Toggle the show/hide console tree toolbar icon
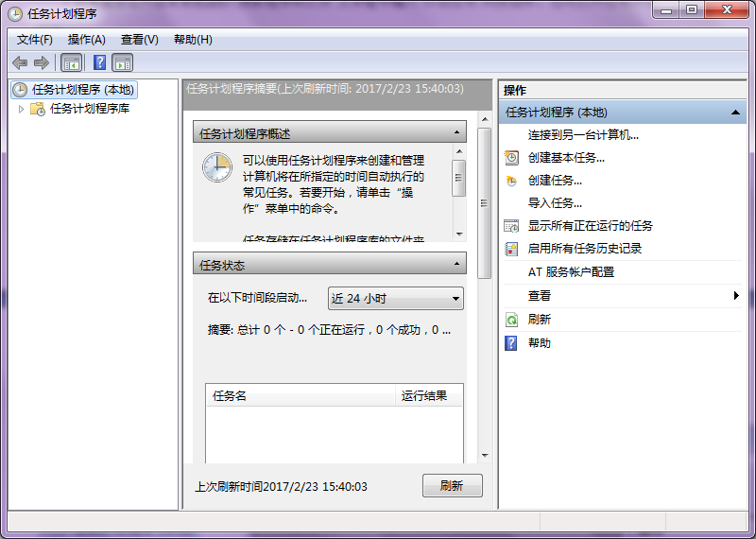This screenshot has height=539, width=756. point(72,62)
